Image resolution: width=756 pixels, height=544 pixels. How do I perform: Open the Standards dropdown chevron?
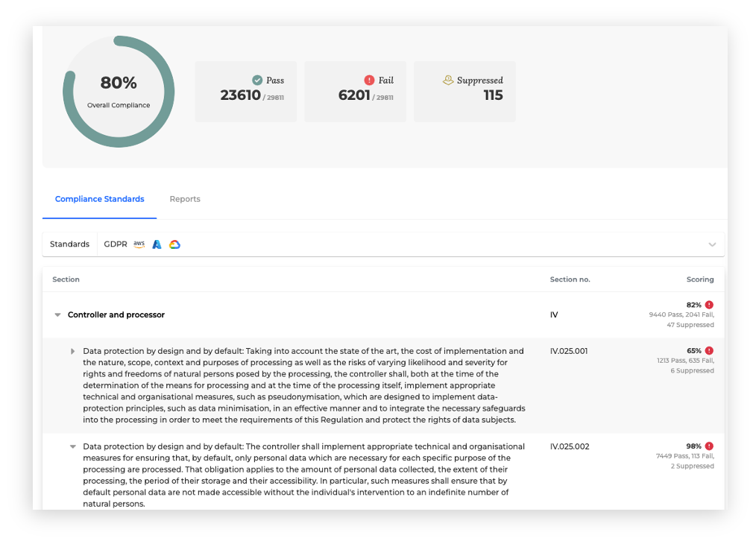(x=712, y=244)
